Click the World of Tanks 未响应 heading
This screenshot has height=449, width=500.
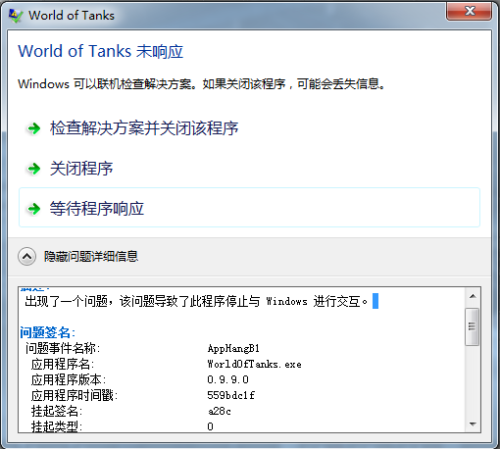101,51
